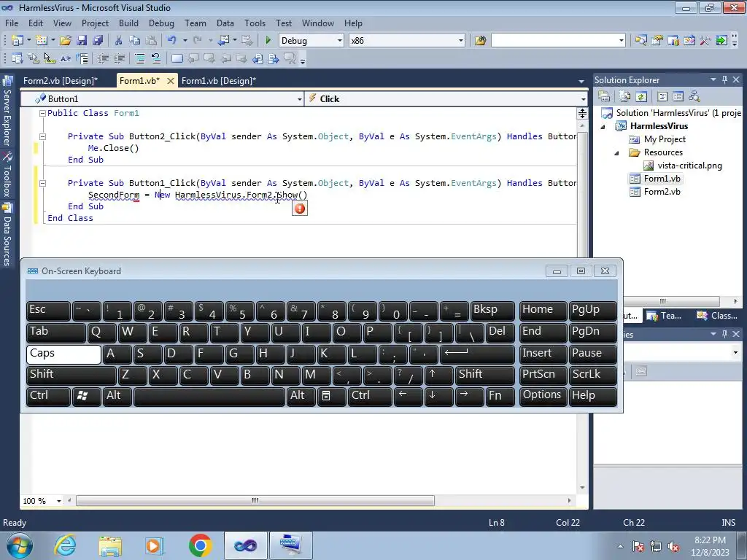The width and height of the screenshot is (747, 560).
Task: Decrease line indent in text editor toolbar
Action: point(103,58)
